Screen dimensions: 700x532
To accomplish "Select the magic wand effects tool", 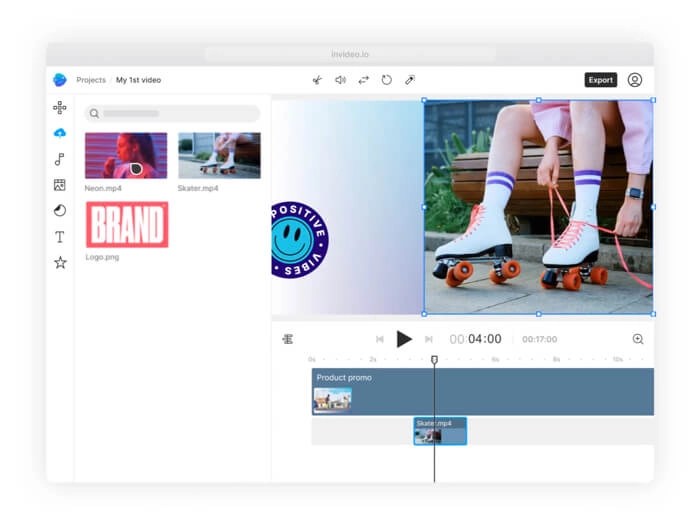I will 409,80.
